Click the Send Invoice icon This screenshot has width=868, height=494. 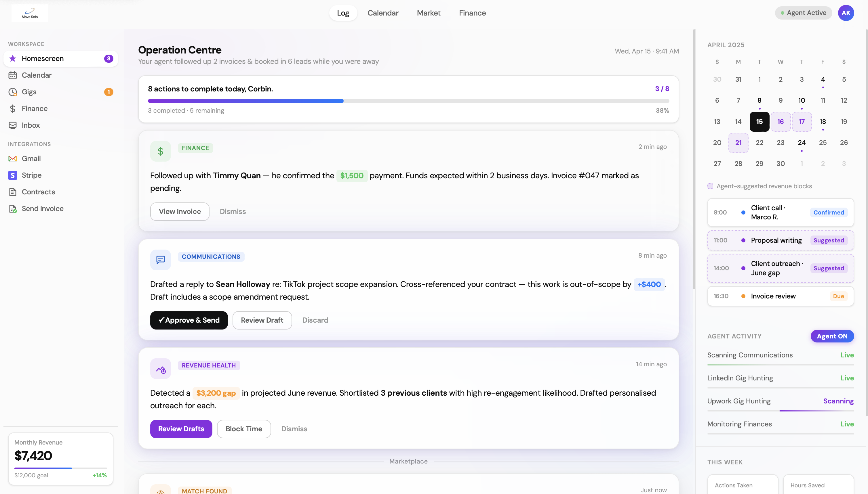[13, 209]
